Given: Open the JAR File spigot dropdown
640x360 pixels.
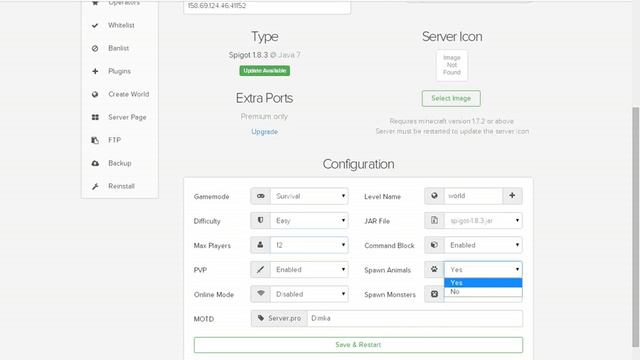Looking at the screenshot, I should [483, 220].
